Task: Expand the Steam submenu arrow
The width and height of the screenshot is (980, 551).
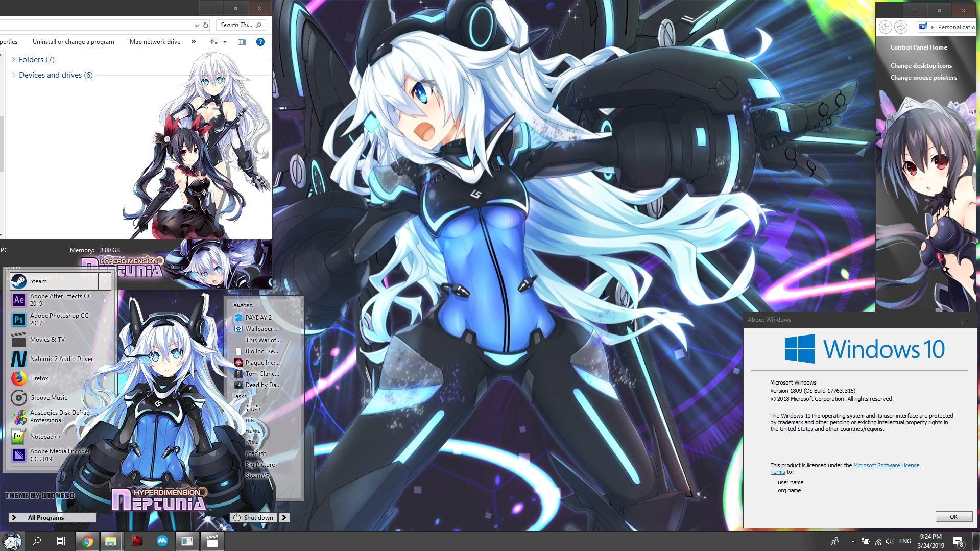Action: tap(105, 281)
